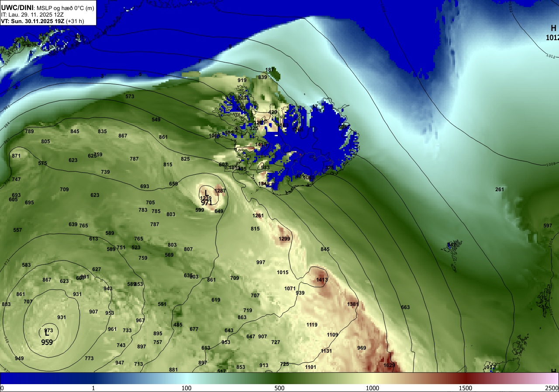This screenshot has width=559, height=392.
Task: Click the L 971 low pressure center
Action: click(207, 198)
